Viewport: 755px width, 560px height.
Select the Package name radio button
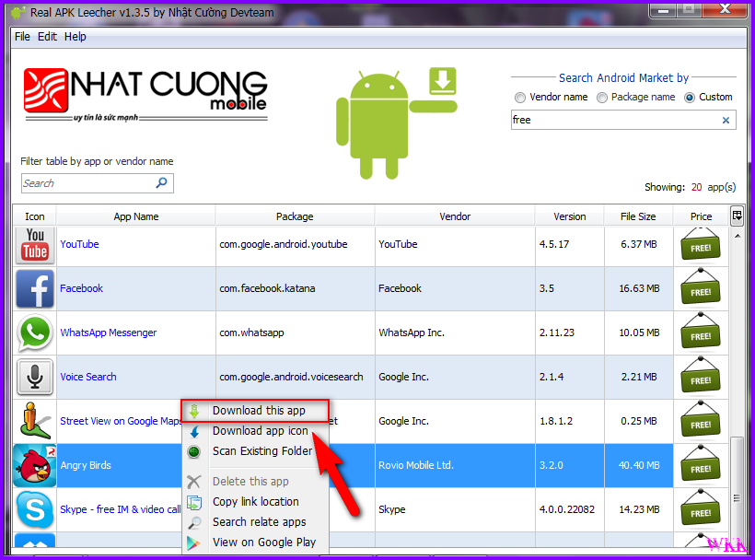[602, 98]
